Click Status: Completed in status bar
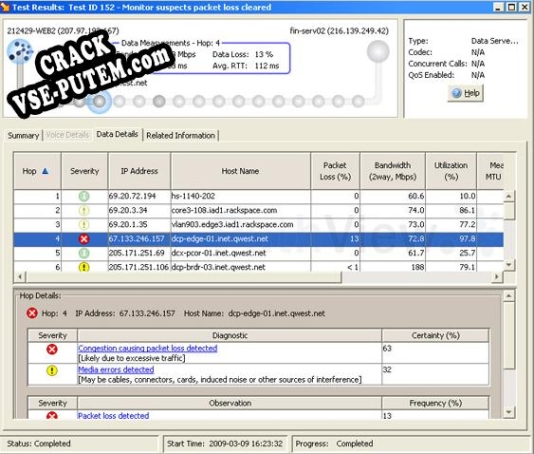Image resolution: width=534 pixels, height=454 pixels. click(x=38, y=444)
